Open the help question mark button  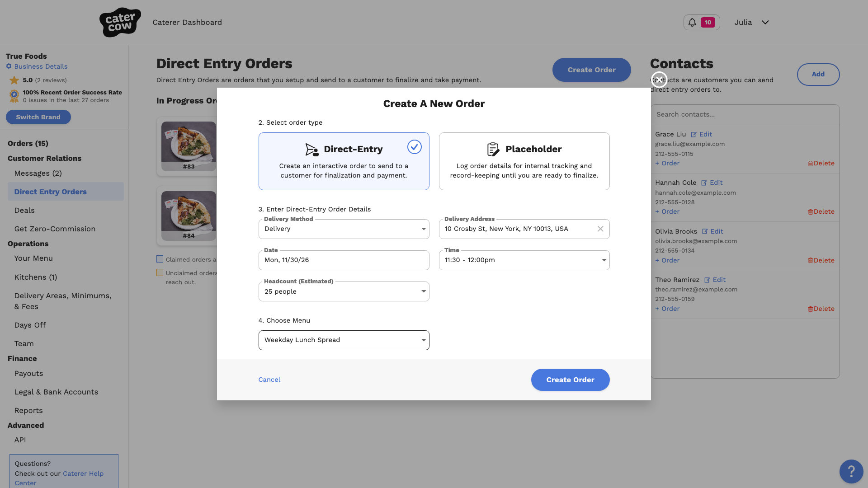point(851,471)
